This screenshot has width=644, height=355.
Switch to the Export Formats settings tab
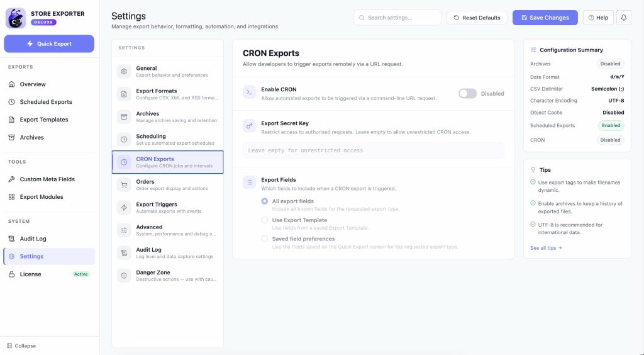pos(167,94)
